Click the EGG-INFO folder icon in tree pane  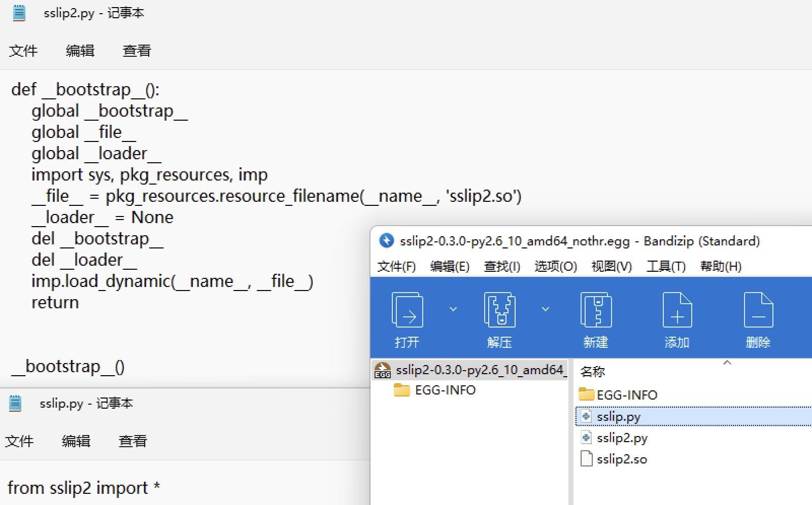coord(401,390)
